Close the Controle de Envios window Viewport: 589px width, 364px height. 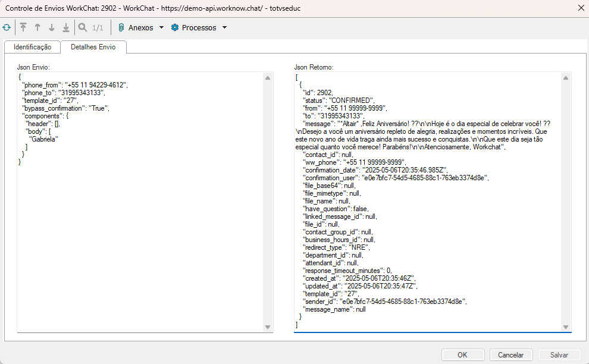click(x=581, y=7)
